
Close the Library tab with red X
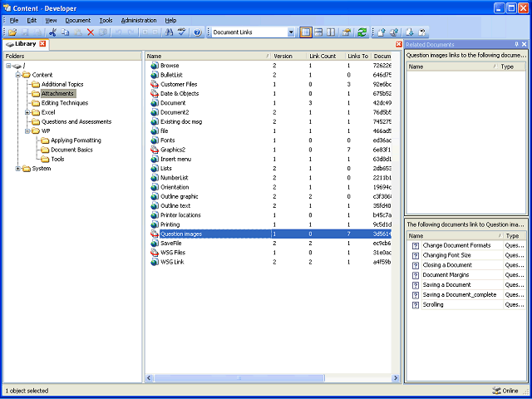tap(42, 44)
